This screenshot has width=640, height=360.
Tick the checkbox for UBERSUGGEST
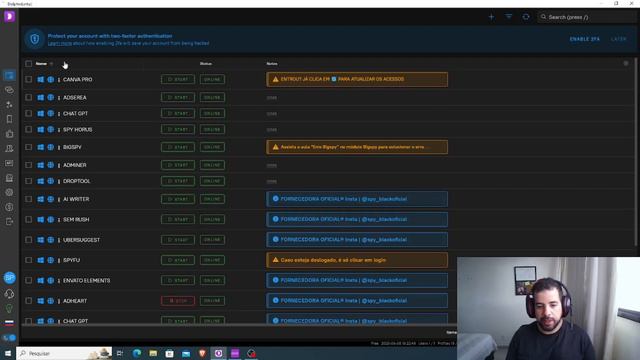(29, 240)
